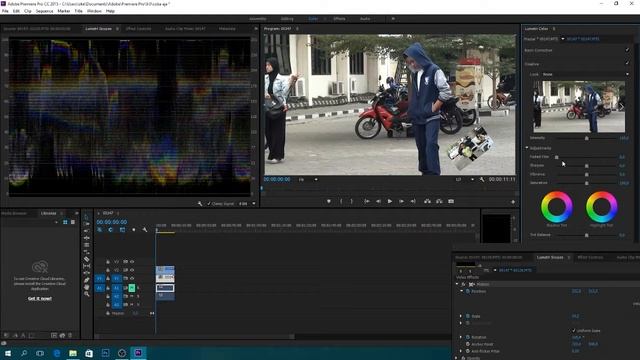Go to Out point in Program Monitor

[x=413, y=201]
